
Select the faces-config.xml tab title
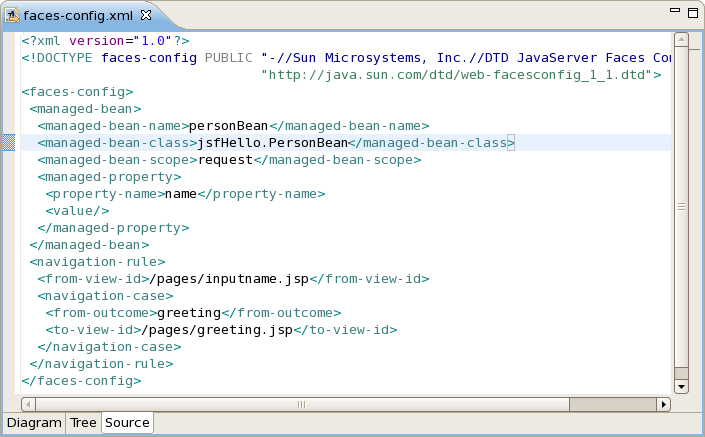(78, 16)
